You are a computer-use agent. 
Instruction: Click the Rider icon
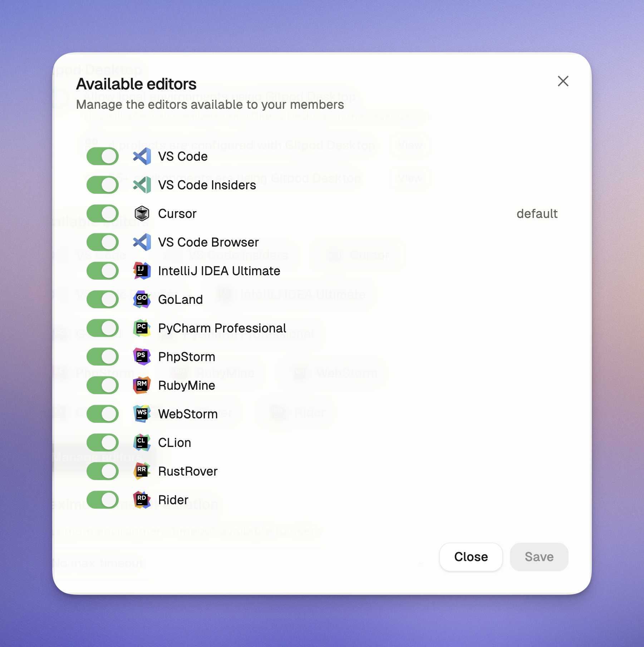point(142,500)
